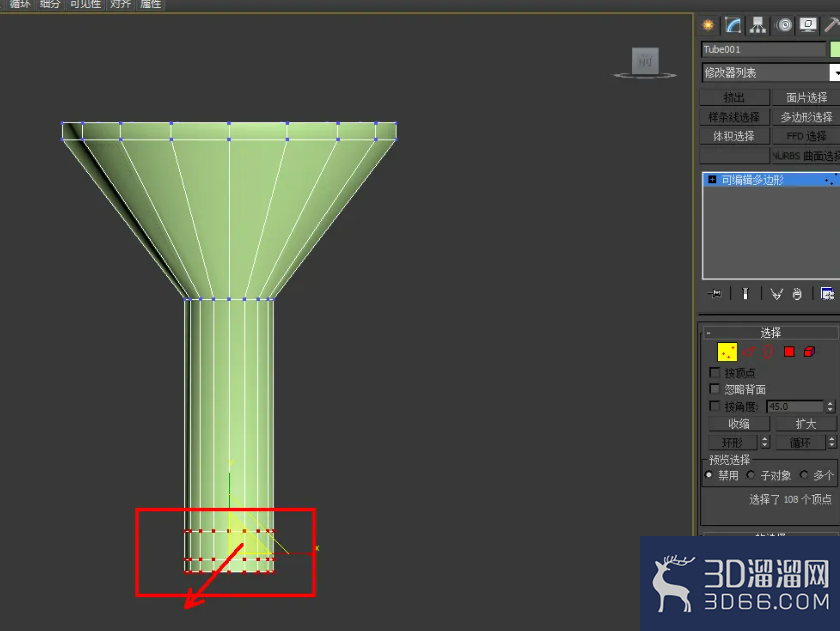
Task: Open the 细分 menu tab
Action: (x=50, y=4)
